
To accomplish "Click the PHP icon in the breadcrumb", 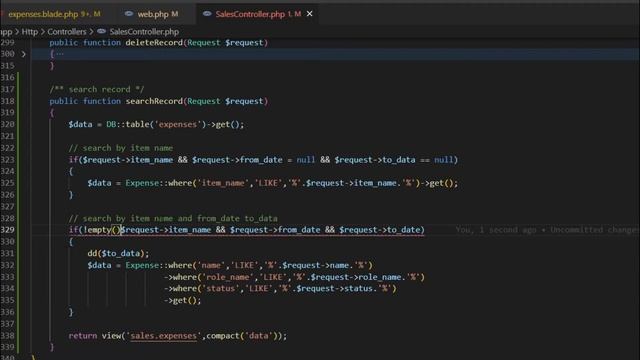I will coord(101,31).
